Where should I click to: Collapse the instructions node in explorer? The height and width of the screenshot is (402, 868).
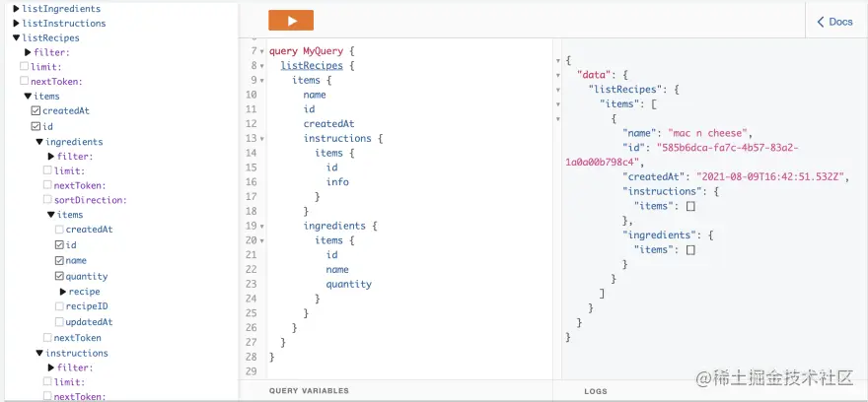click(39, 353)
